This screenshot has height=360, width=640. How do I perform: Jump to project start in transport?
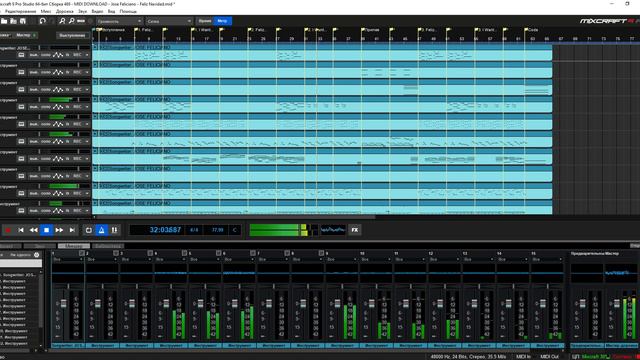pyautogui.click(x=21, y=230)
